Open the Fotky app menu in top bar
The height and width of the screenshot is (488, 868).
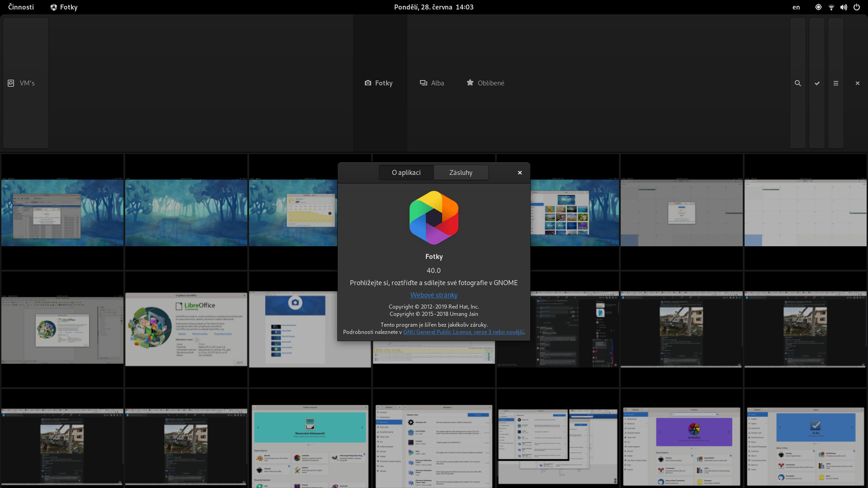pyautogui.click(x=64, y=7)
